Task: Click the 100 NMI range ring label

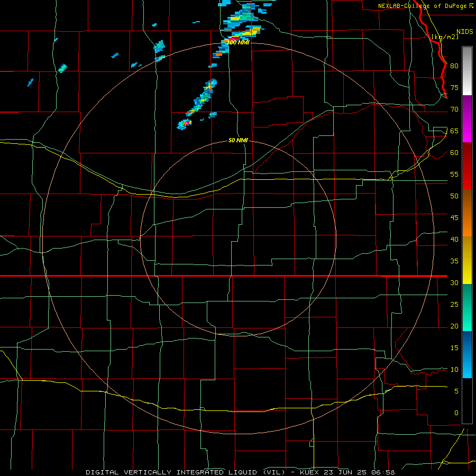Action: tap(239, 43)
